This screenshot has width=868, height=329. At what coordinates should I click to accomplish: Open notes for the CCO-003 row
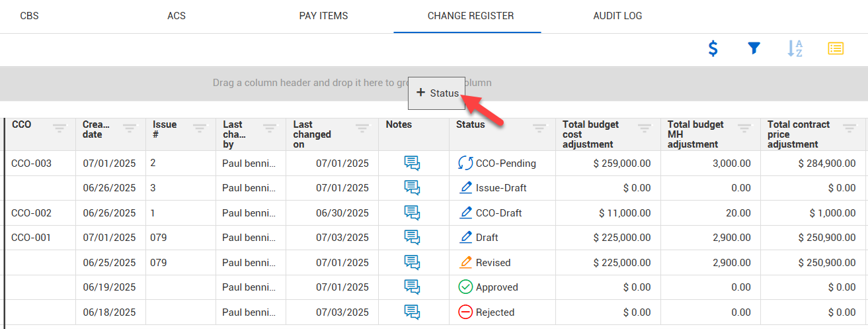(x=412, y=164)
